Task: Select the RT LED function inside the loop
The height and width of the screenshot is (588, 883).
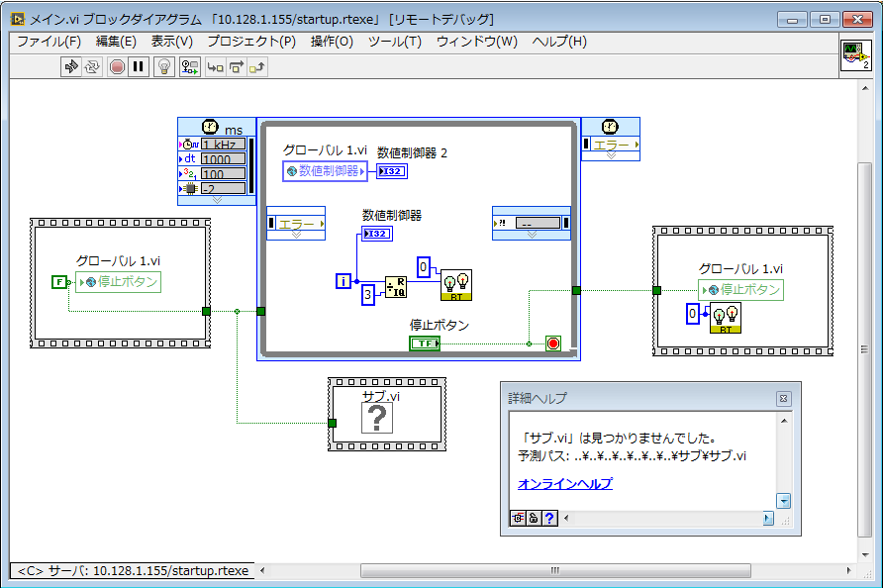Action: click(x=456, y=285)
